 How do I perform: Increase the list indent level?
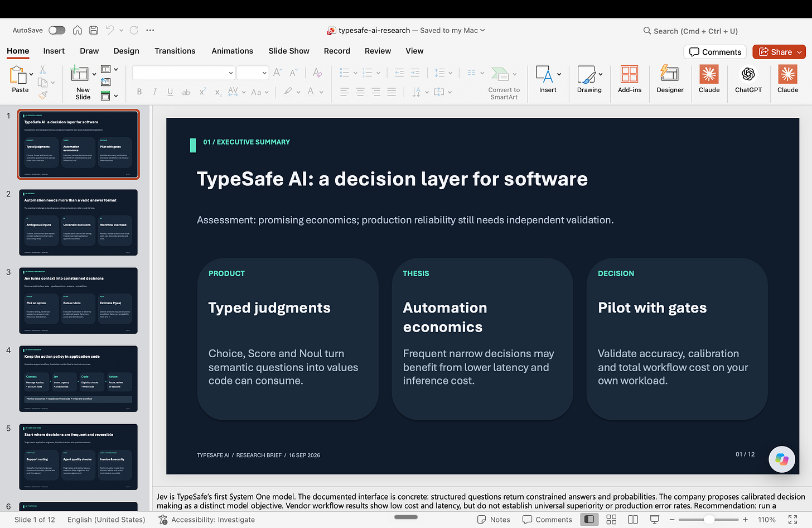click(x=415, y=73)
